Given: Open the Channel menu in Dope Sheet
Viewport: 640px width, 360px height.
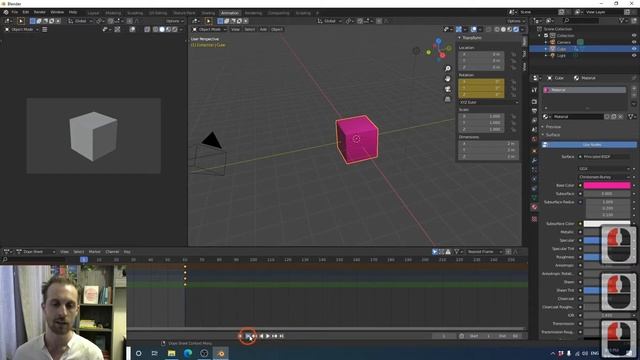Looking at the screenshot, I should [112, 252].
